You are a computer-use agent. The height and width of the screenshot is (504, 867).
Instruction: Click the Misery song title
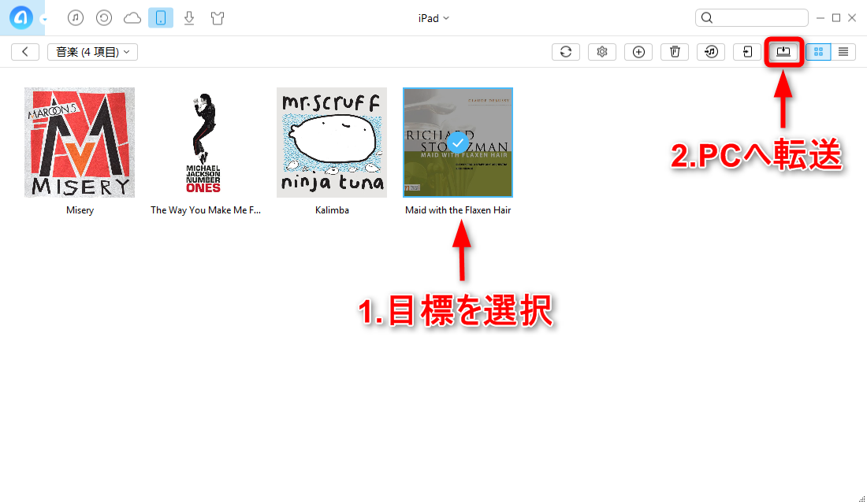(80, 210)
